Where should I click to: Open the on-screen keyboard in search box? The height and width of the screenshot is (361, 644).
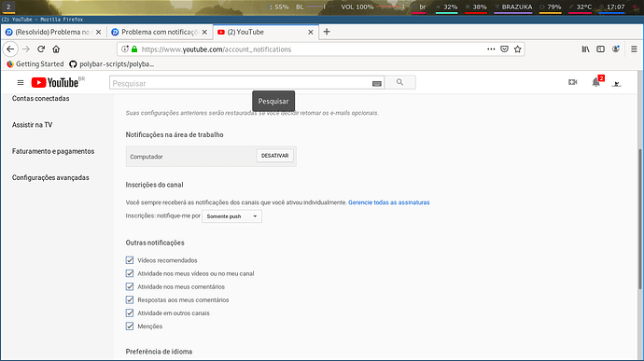[377, 83]
